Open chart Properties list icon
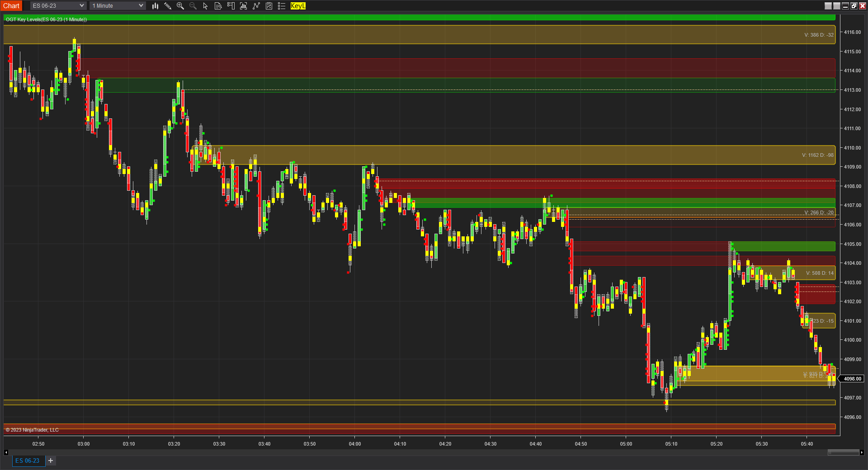Image resolution: width=868 pixels, height=470 pixels. (282, 6)
